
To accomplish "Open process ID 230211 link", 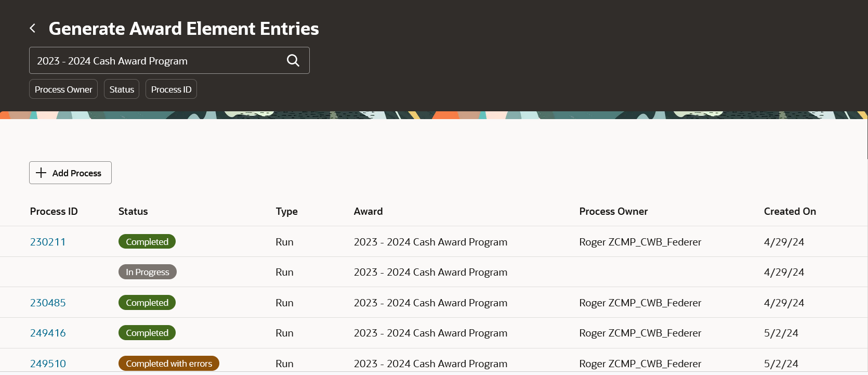I will click(48, 242).
